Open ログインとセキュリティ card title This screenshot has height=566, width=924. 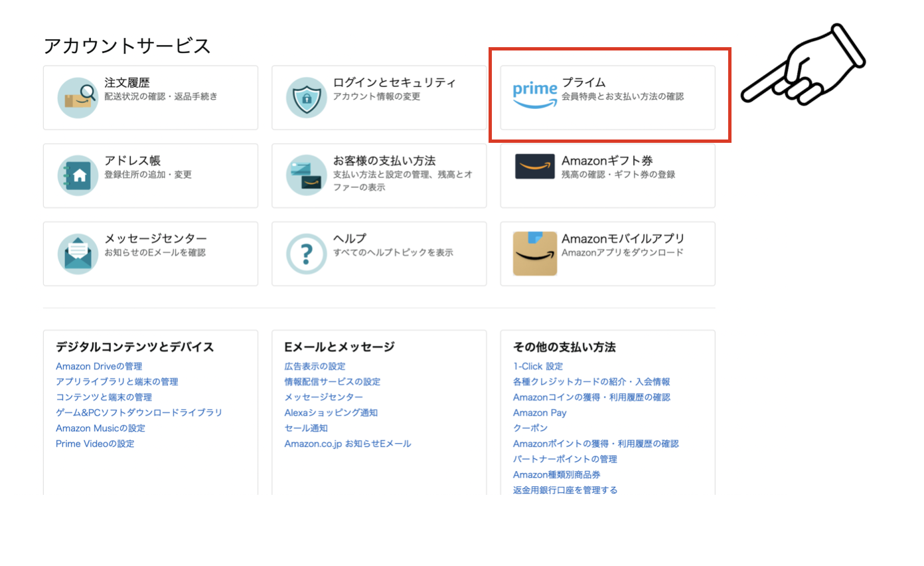click(394, 82)
